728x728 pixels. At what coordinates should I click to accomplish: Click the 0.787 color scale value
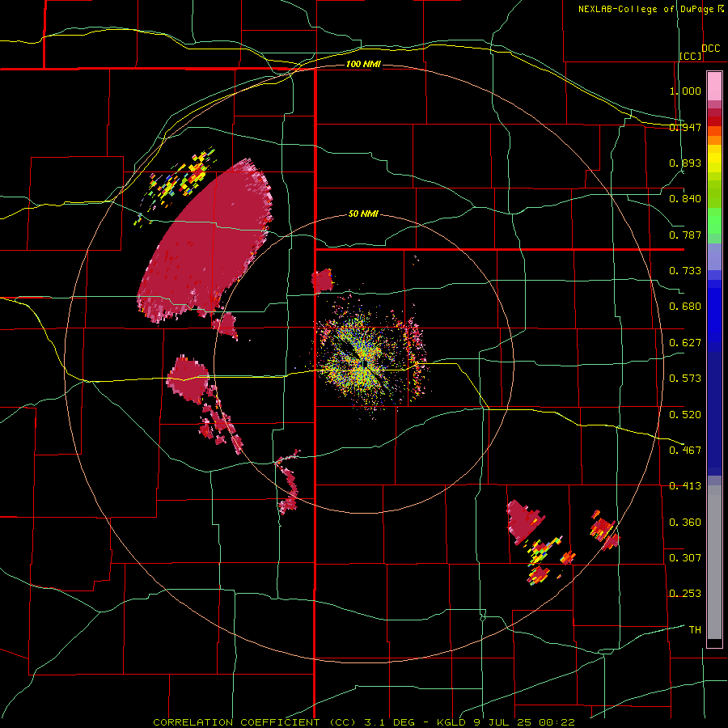pyautogui.click(x=685, y=235)
